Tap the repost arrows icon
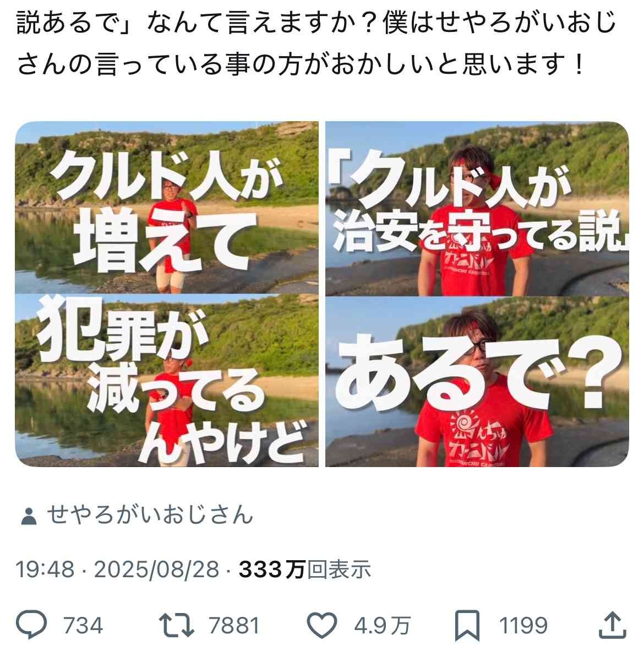The image size is (644, 667). pyautogui.click(x=176, y=625)
